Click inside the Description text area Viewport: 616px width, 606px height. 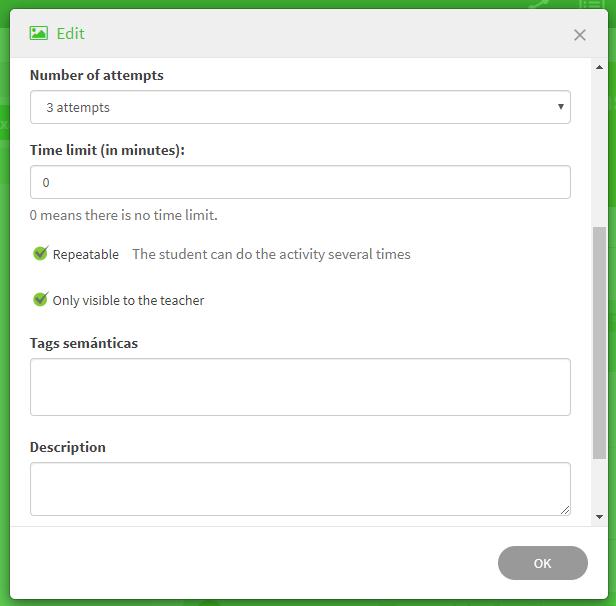(300, 489)
